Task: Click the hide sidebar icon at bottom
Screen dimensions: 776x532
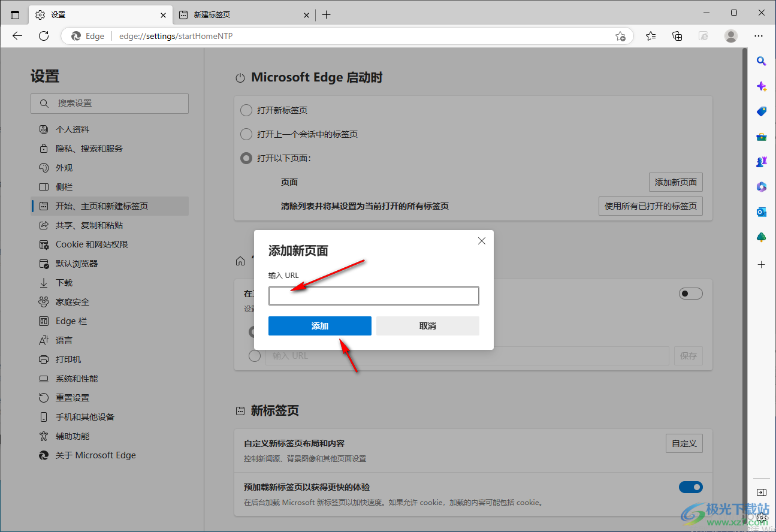Action: (x=762, y=492)
